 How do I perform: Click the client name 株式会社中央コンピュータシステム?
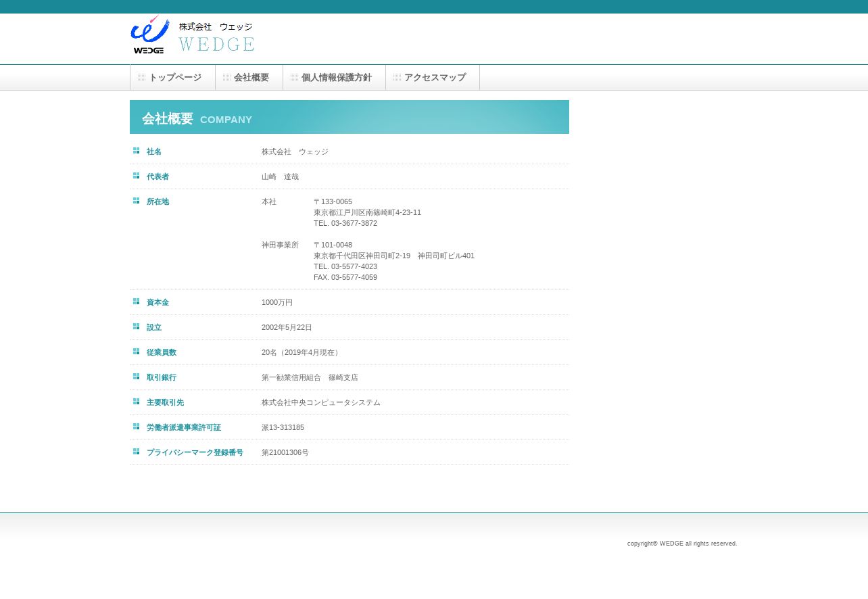pos(321,402)
